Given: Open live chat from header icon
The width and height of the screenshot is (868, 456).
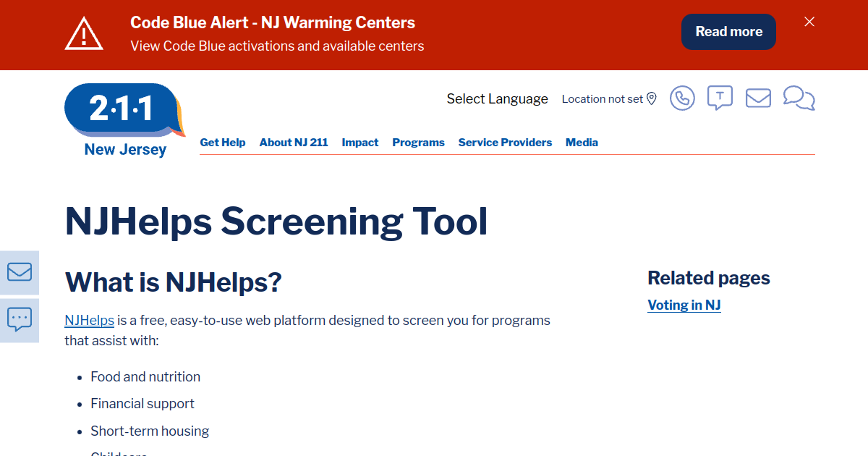Looking at the screenshot, I should tap(799, 98).
